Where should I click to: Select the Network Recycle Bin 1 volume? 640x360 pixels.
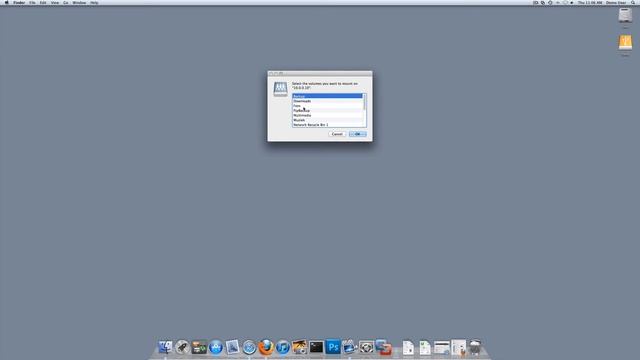[327, 124]
